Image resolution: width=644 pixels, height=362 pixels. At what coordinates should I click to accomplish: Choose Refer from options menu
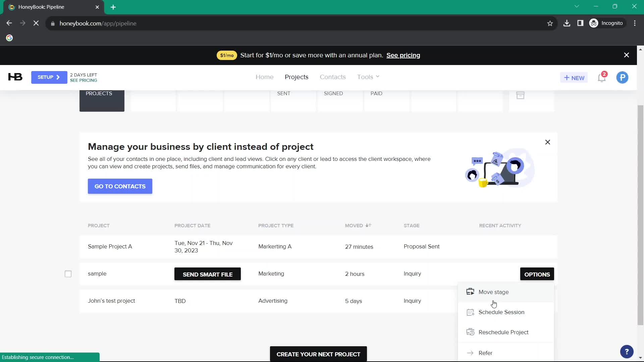pos(506,353)
